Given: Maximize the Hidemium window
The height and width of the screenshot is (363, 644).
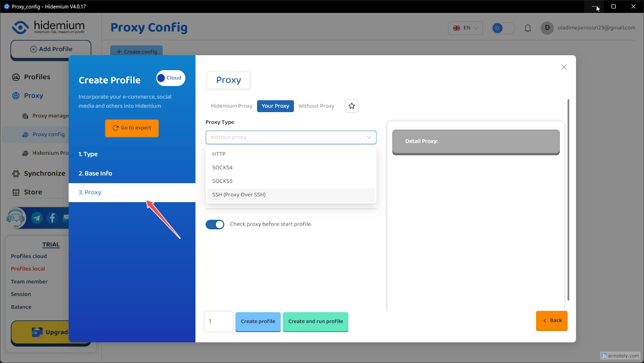Looking at the screenshot, I should coord(613,6).
